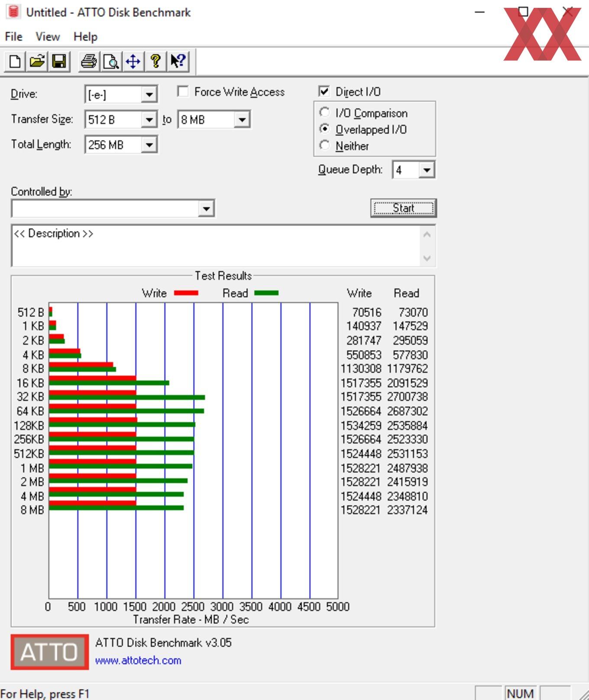Print results using the printer icon
The image size is (589, 700).
89,62
